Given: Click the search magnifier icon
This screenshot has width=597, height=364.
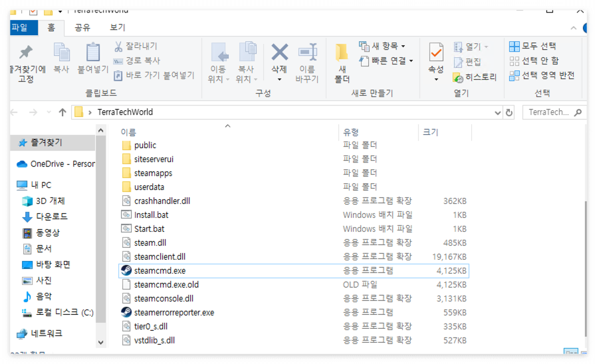Looking at the screenshot, I should point(578,112).
